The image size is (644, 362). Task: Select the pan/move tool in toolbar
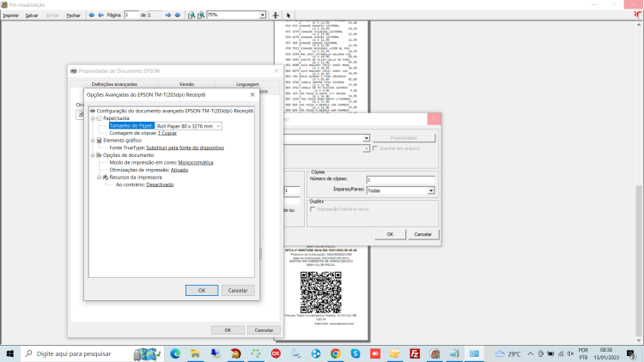coord(276,15)
